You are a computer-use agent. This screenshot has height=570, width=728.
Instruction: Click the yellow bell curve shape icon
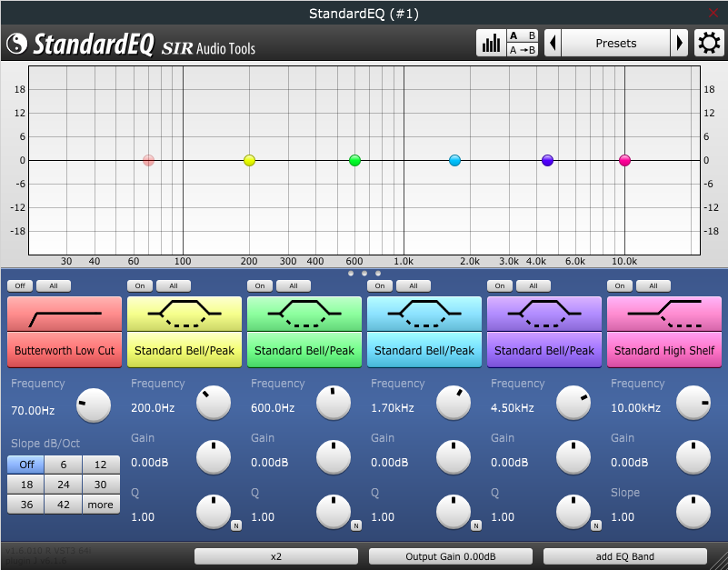tap(184, 315)
